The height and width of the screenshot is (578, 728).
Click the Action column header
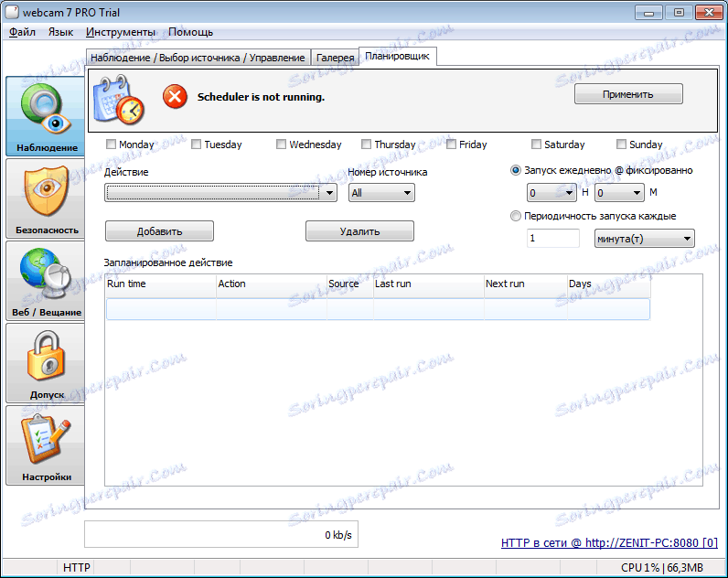[x=272, y=284]
